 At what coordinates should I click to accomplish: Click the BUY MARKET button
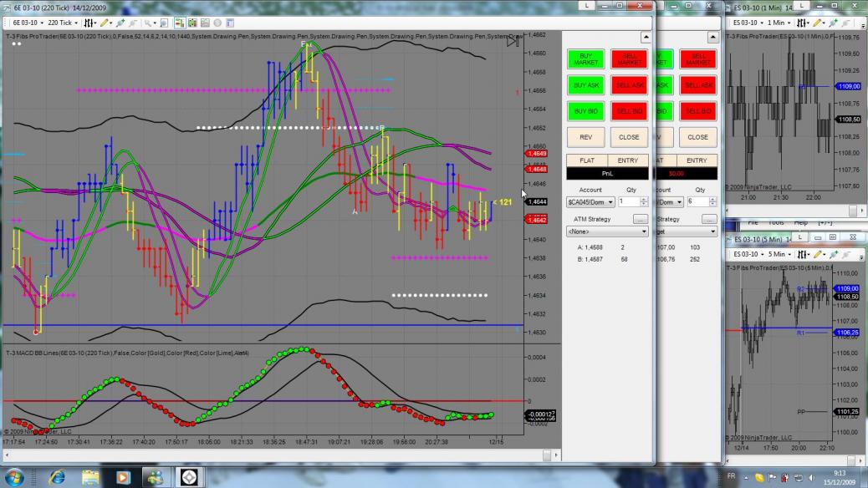(x=585, y=59)
